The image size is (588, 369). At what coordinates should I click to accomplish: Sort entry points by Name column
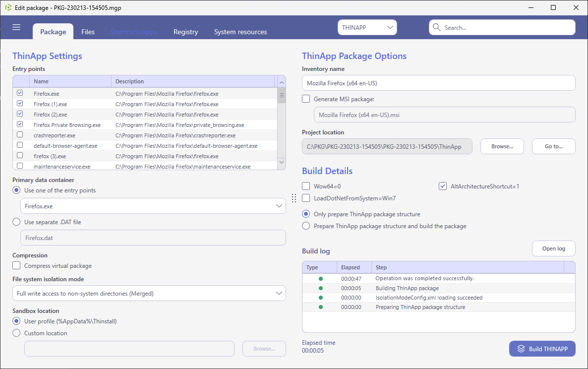[70, 81]
